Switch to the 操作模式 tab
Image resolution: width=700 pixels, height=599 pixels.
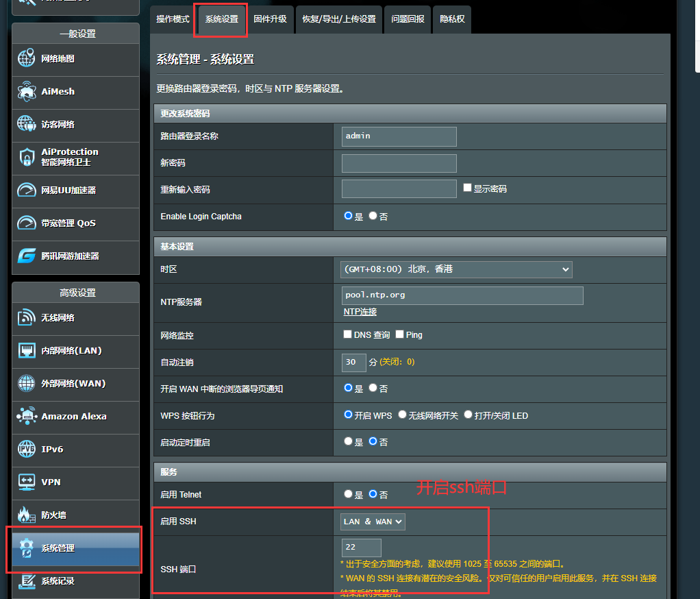point(173,19)
